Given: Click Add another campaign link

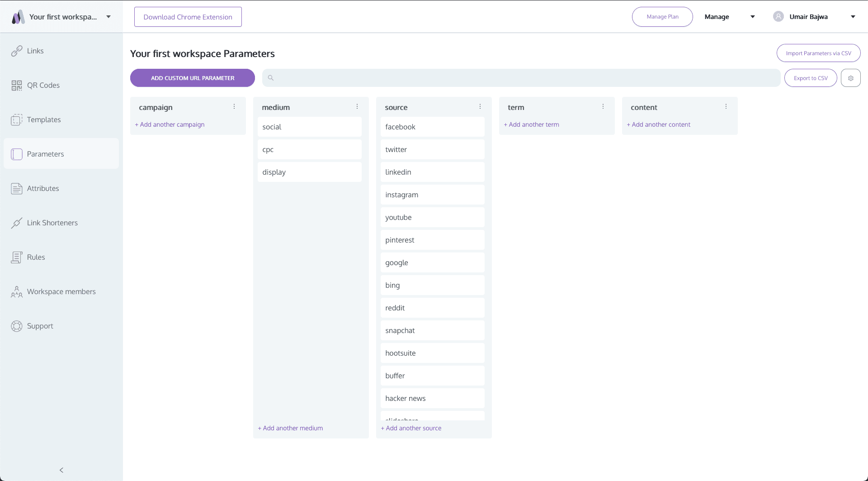Looking at the screenshot, I should [170, 124].
